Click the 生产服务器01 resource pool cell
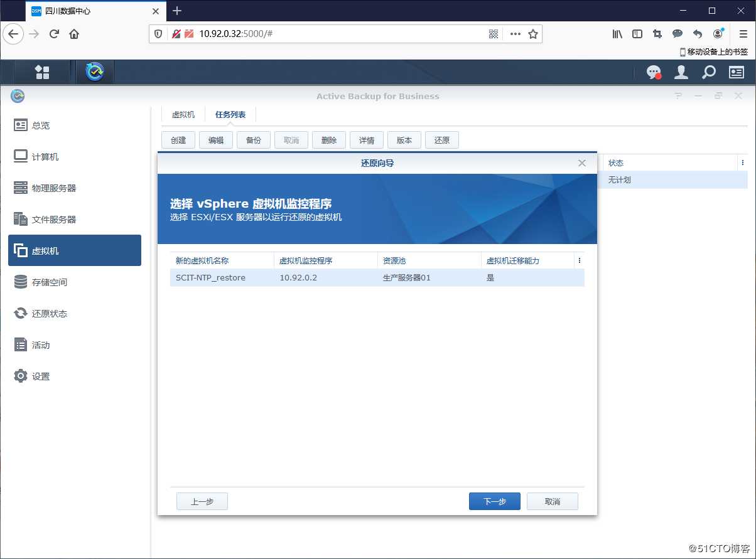The height and width of the screenshot is (559, 756). (429, 277)
